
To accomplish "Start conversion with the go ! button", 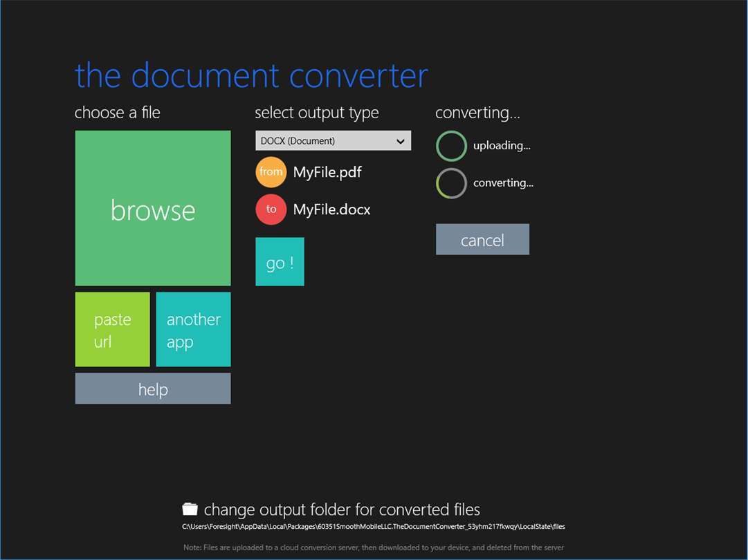I will [x=280, y=261].
